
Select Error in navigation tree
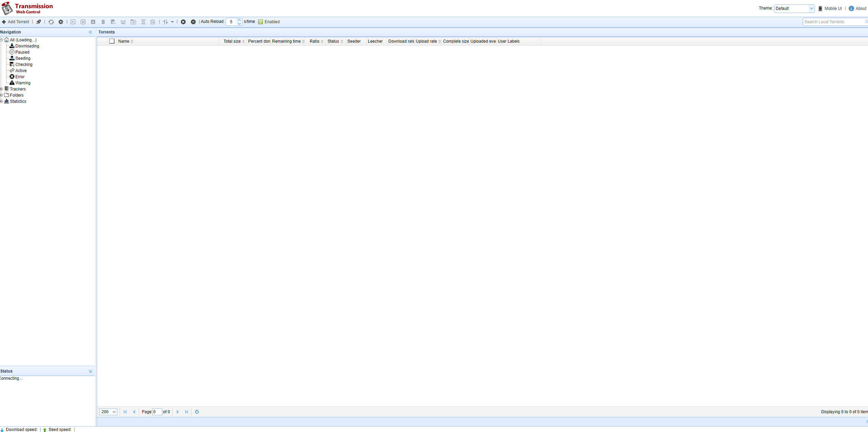point(20,77)
